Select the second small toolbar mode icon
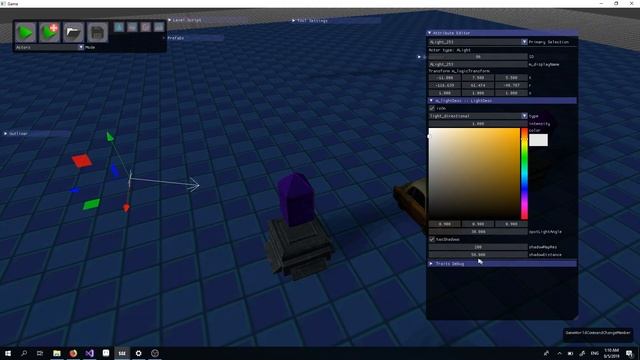Screen dimensions: 640x360 point(132,27)
